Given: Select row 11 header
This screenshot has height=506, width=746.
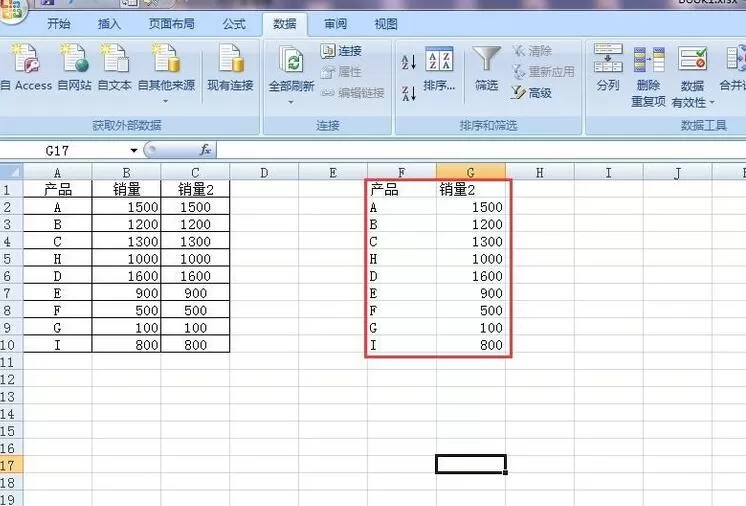Looking at the screenshot, I should coord(11,362).
